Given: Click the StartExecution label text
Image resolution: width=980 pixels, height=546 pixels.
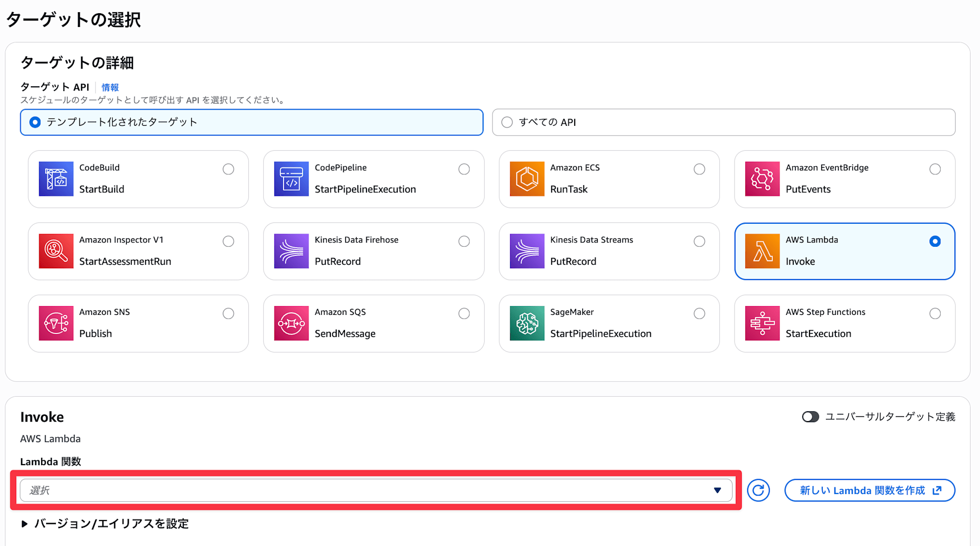Looking at the screenshot, I should point(819,333).
